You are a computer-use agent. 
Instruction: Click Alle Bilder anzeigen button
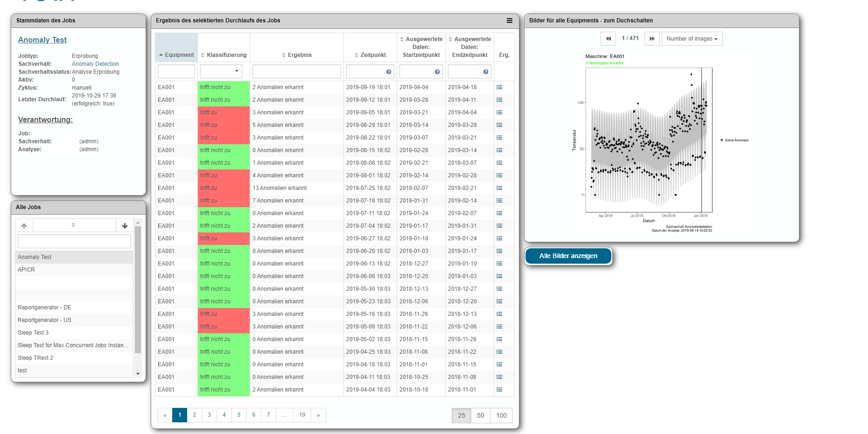click(568, 256)
